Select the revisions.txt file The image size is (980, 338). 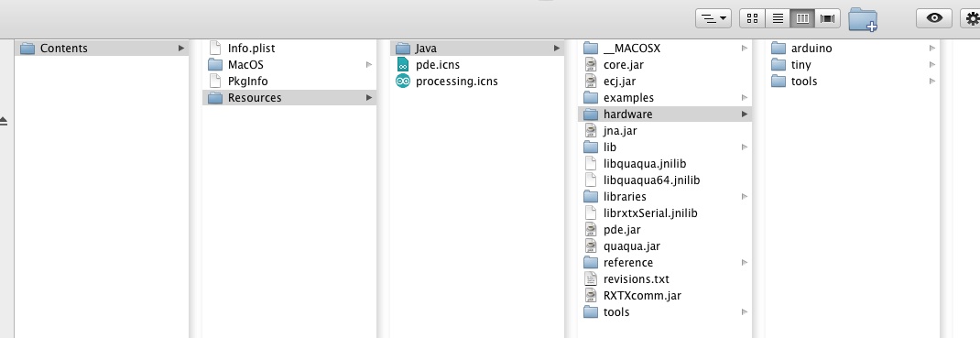pos(665,279)
